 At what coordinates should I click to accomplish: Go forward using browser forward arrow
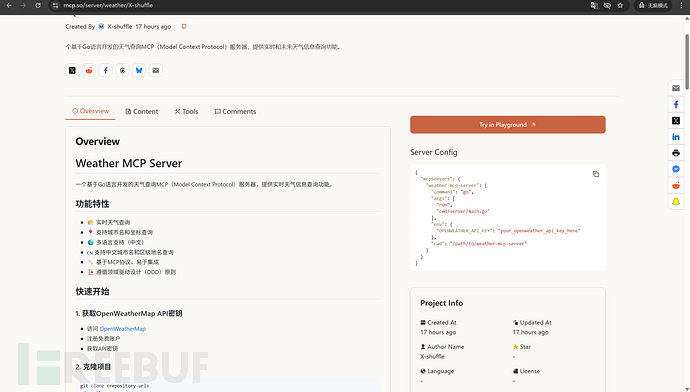23,5
